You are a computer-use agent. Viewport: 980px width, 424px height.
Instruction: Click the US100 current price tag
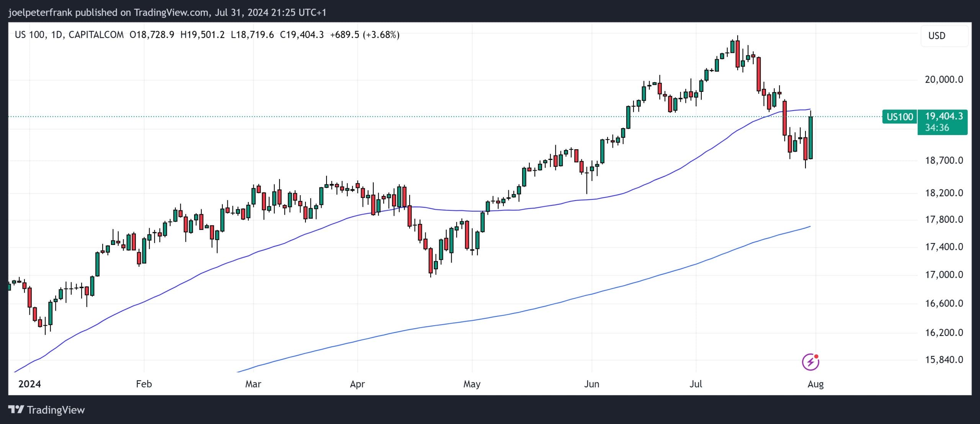900,117
